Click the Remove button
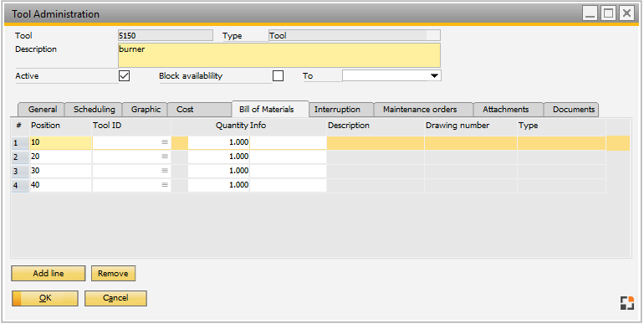This screenshot has width=644, height=324. [113, 274]
